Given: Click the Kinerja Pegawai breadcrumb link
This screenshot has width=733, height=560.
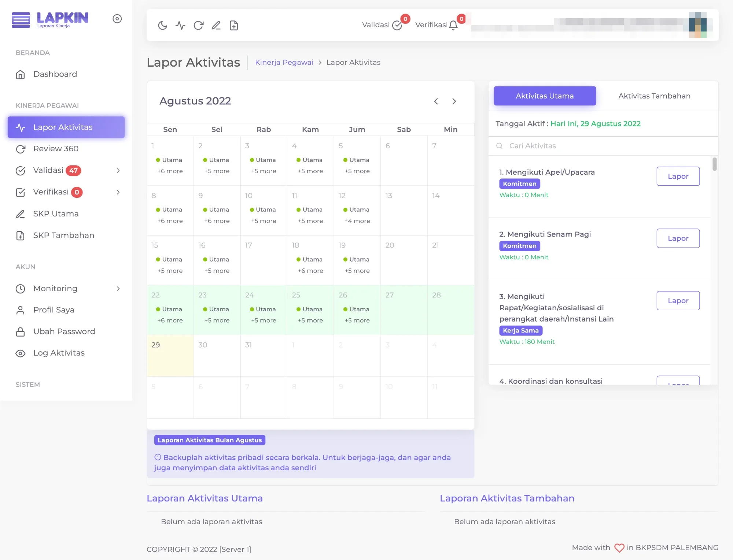Looking at the screenshot, I should pos(284,62).
